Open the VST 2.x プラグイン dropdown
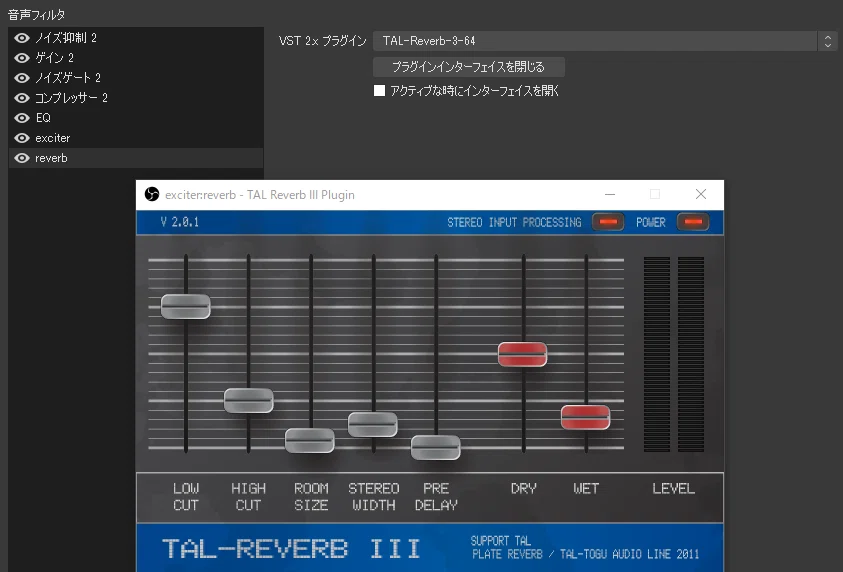843x572 pixels. (x=605, y=41)
